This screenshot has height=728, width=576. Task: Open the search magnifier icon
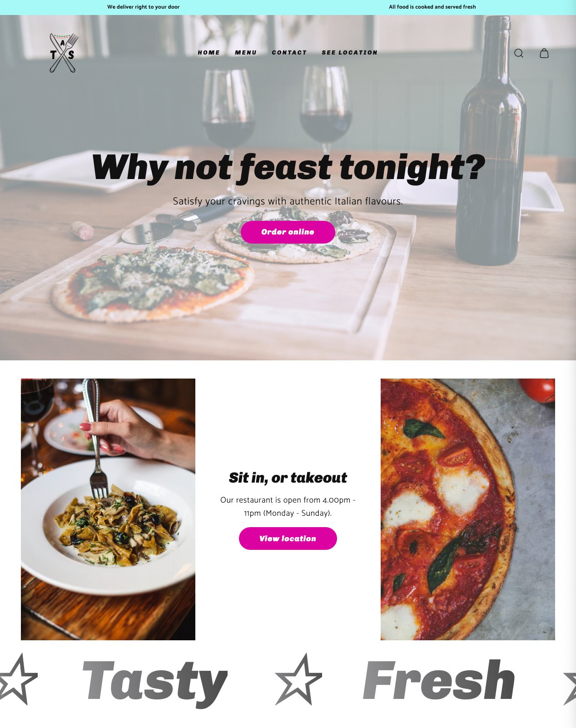[519, 53]
